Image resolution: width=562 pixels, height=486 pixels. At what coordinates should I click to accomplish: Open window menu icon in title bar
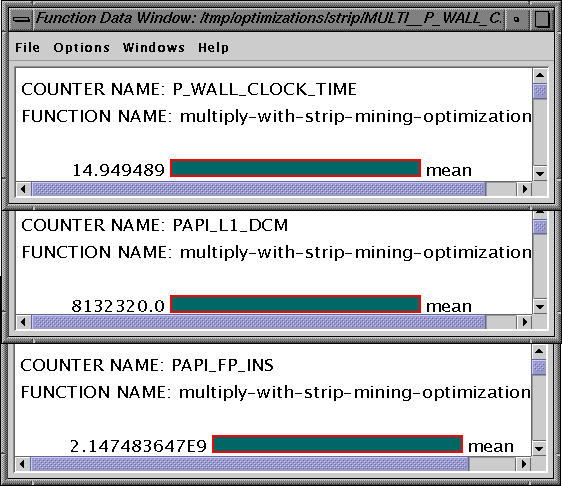point(21,19)
